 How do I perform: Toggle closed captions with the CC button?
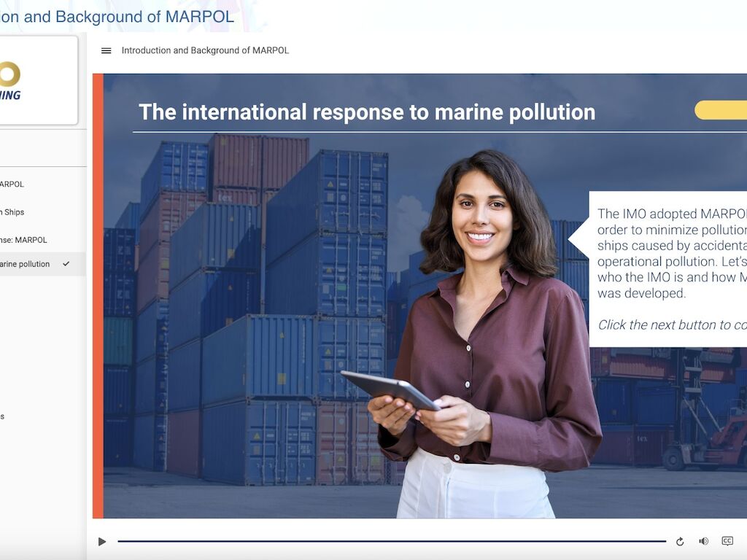tap(727, 541)
